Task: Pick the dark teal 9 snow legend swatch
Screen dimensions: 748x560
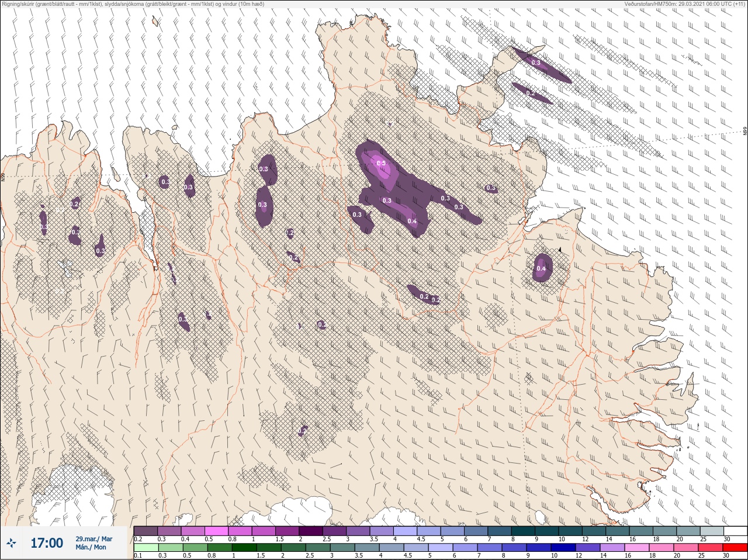Action: [x=546, y=531]
